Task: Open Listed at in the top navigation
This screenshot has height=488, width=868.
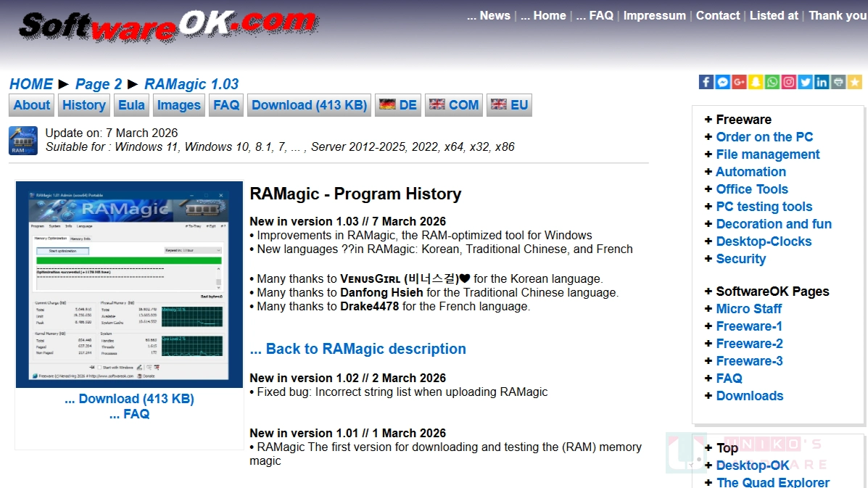Action: [774, 15]
